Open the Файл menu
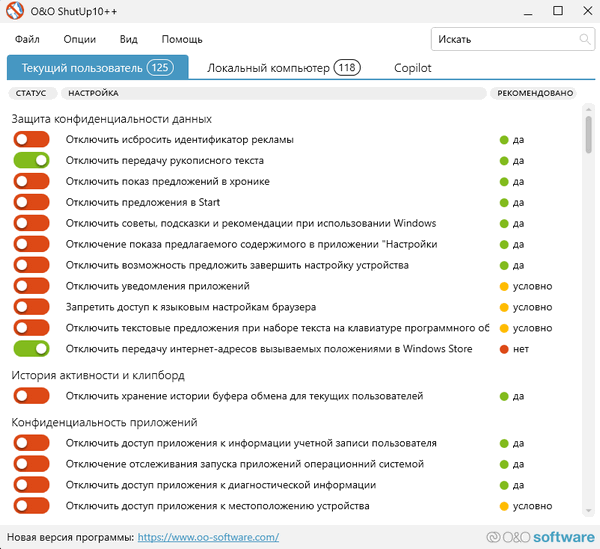 tap(27, 39)
